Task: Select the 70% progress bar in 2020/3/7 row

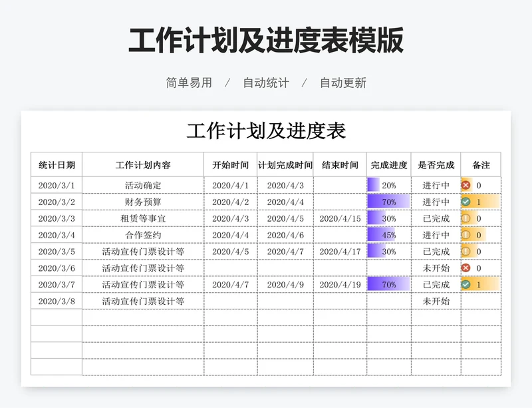Action: click(x=388, y=284)
